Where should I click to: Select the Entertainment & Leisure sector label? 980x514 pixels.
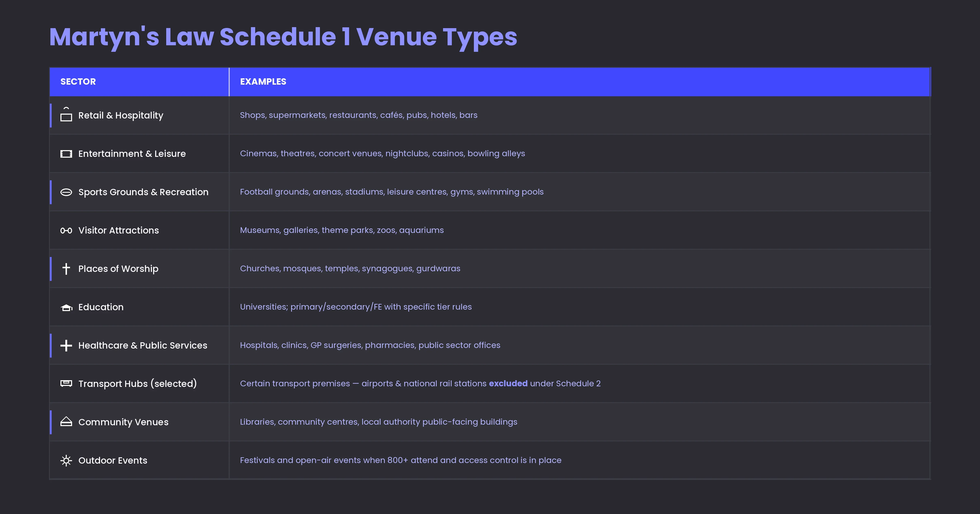click(132, 154)
